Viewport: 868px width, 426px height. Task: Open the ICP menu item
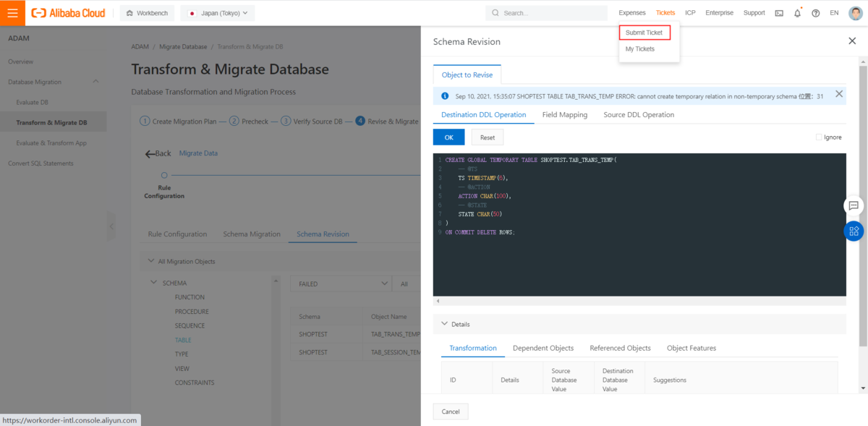[690, 13]
